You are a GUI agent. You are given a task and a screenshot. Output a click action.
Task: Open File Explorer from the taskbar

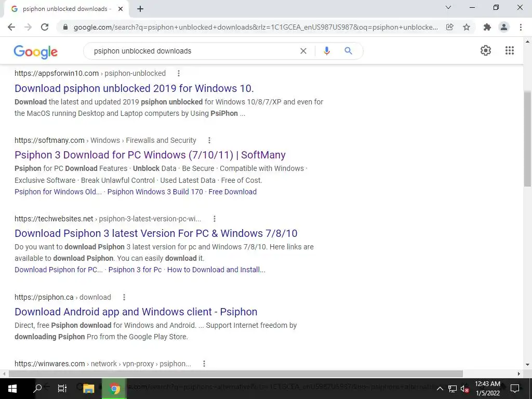pyautogui.click(x=88, y=389)
